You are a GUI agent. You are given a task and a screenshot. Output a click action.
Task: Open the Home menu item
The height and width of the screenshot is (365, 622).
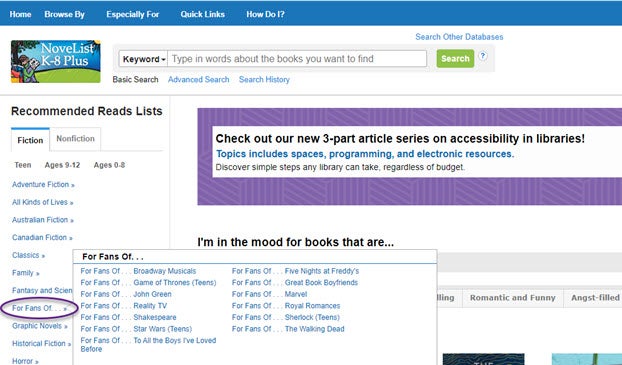(20, 14)
